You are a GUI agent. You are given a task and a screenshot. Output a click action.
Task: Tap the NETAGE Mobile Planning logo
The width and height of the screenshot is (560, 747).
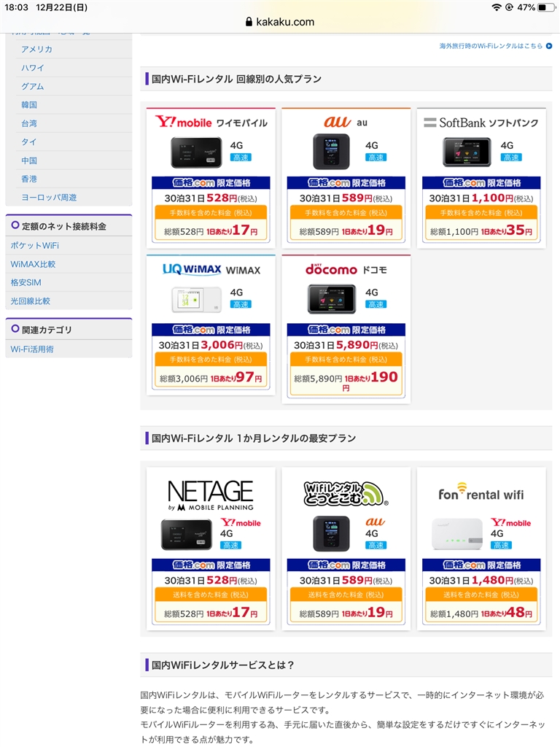211,495
